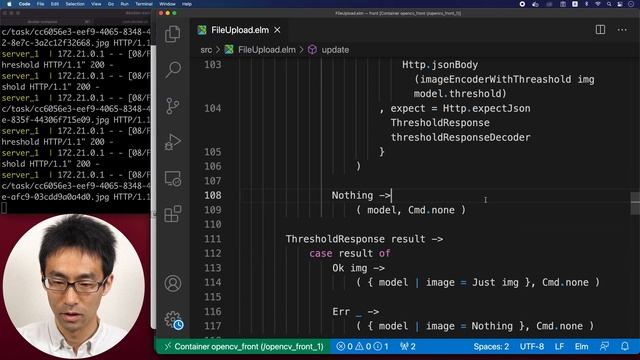Change file encoding UTF-8
Screen dimensions: 640x360
click(531, 347)
